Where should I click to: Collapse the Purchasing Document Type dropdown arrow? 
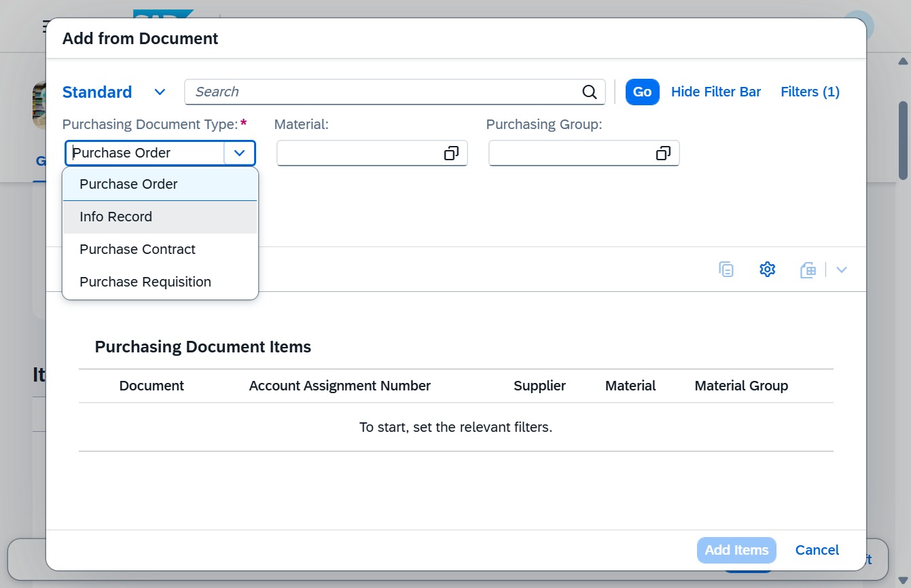[239, 153]
